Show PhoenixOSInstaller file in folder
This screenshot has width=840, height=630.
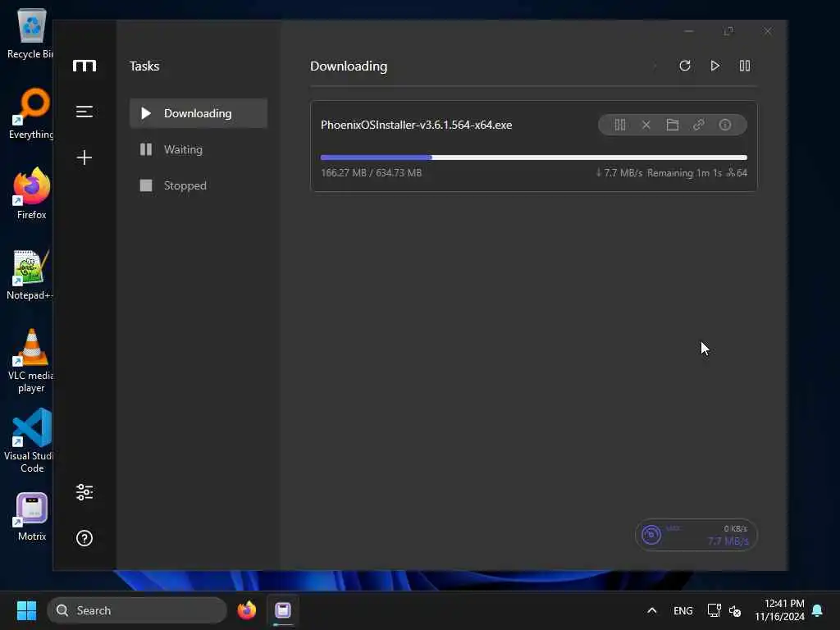[x=673, y=125]
